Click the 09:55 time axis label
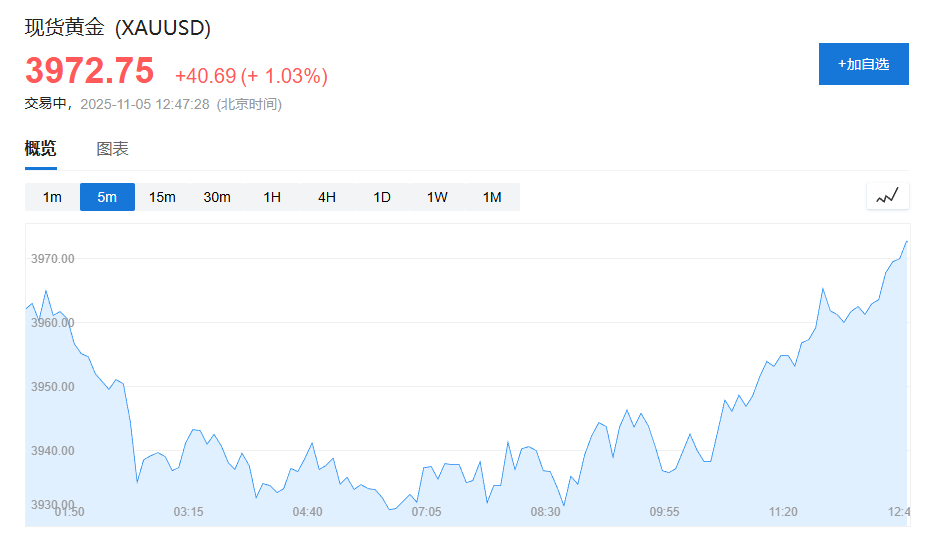929x535 pixels. click(665, 512)
